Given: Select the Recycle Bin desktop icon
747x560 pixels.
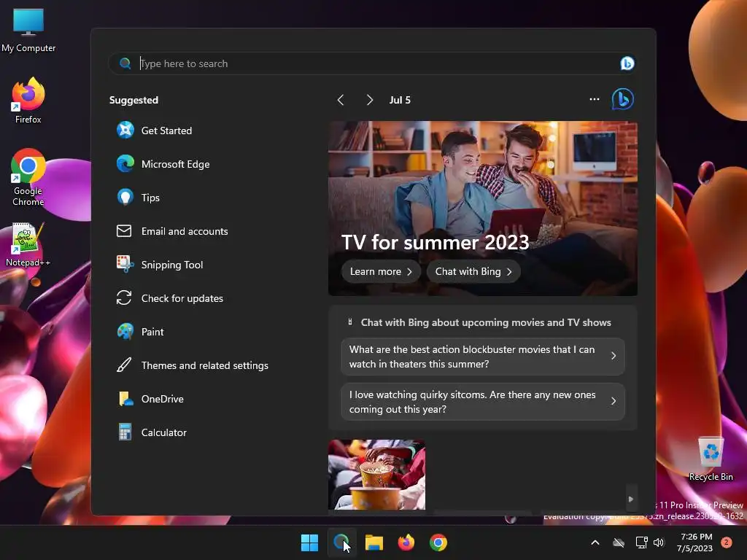Looking at the screenshot, I should click(711, 459).
